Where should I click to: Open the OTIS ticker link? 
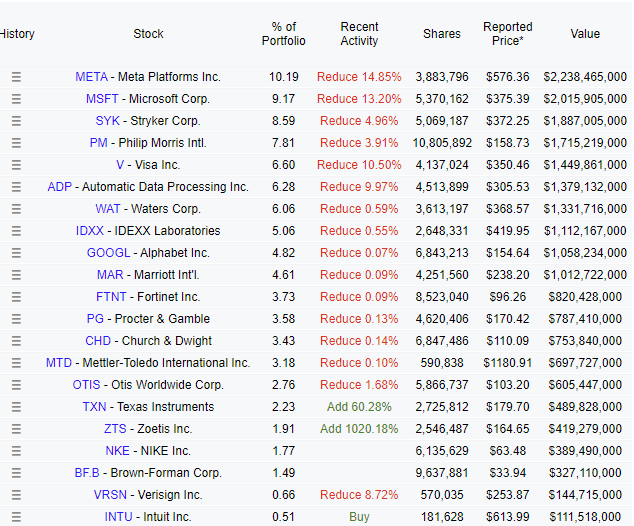(86, 385)
